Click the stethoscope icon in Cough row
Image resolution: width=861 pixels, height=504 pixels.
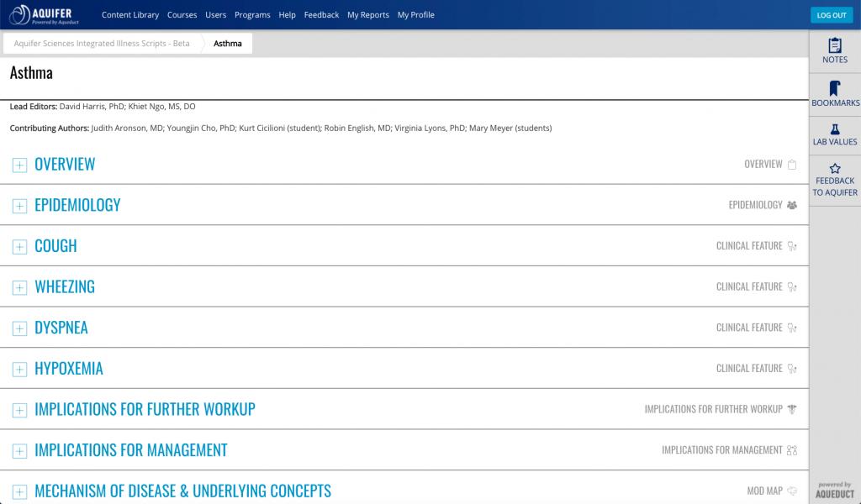pos(792,246)
